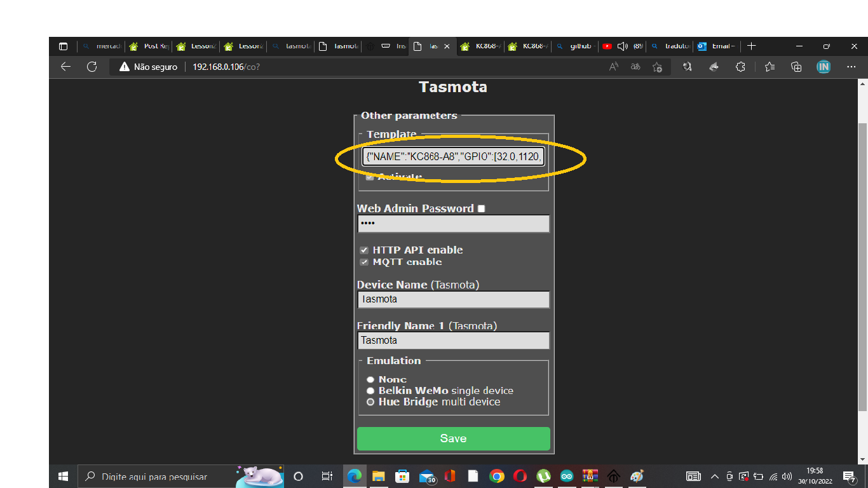Screen dimensions: 868x488
Task: Open Google Chrome from taskbar
Action: tap(497, 476)
